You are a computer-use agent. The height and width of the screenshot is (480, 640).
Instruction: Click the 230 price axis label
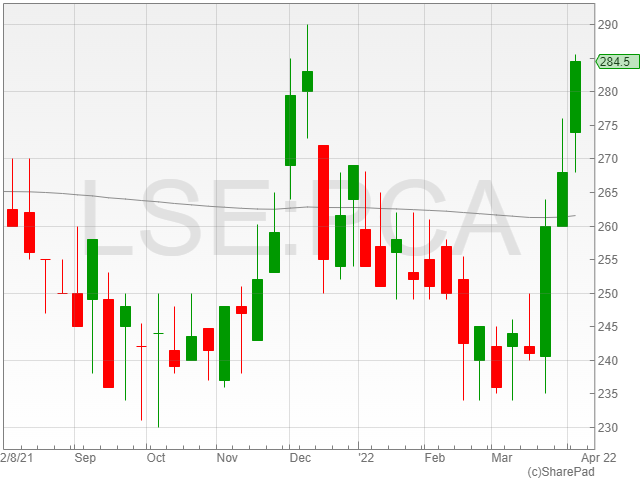[608, 428]
